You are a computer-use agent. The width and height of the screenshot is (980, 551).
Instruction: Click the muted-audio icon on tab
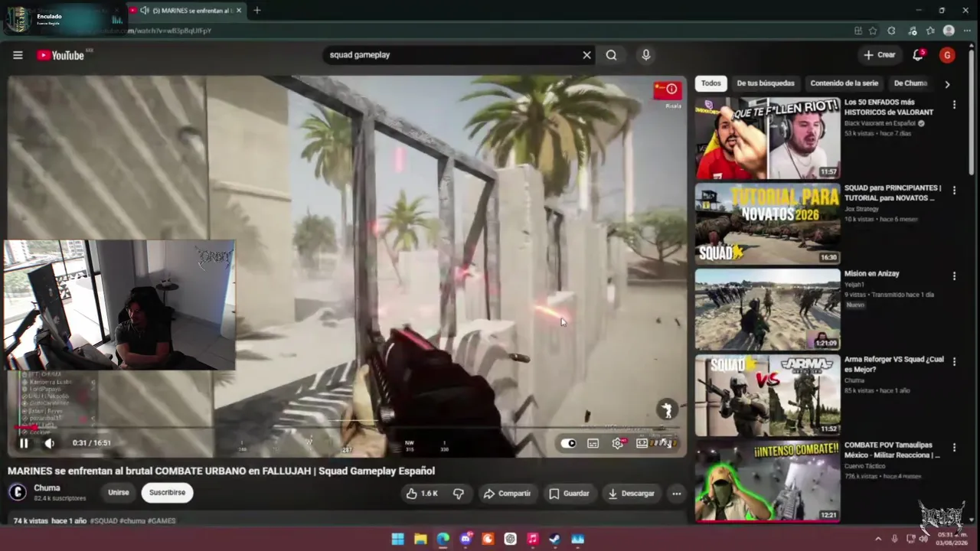tap(144, 11)
